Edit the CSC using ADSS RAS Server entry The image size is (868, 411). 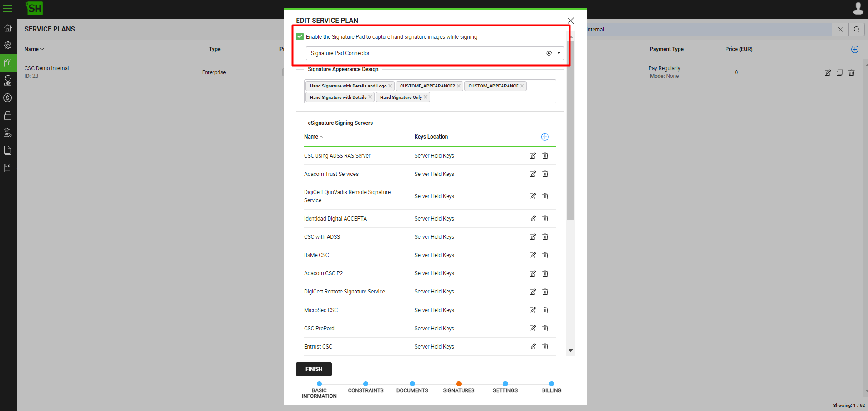tap(533, 156)
